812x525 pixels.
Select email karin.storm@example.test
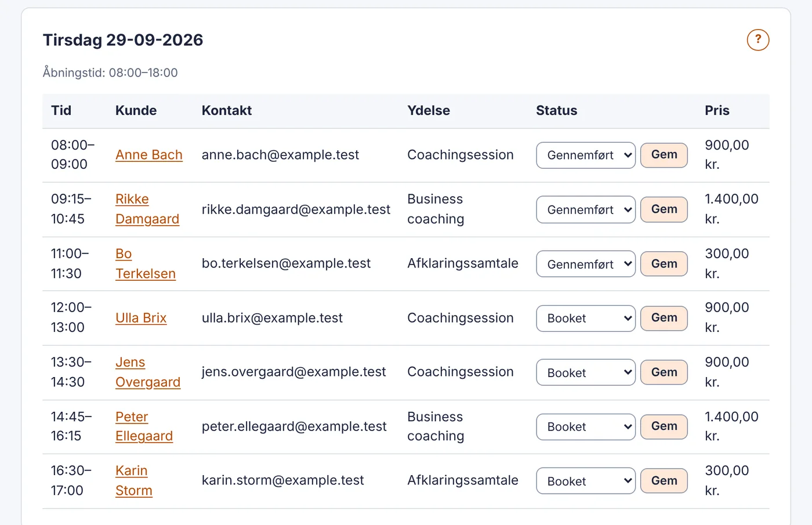click(283, 480)
